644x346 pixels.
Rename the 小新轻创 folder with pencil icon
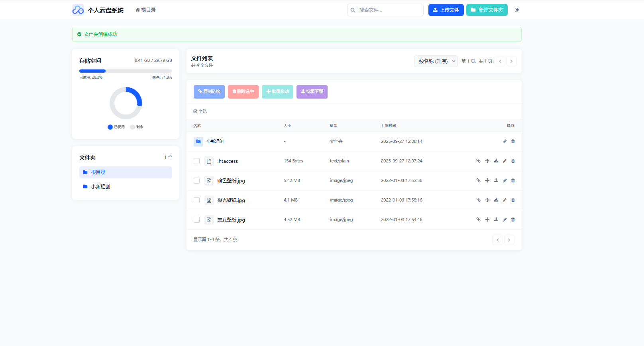point(505,141)
